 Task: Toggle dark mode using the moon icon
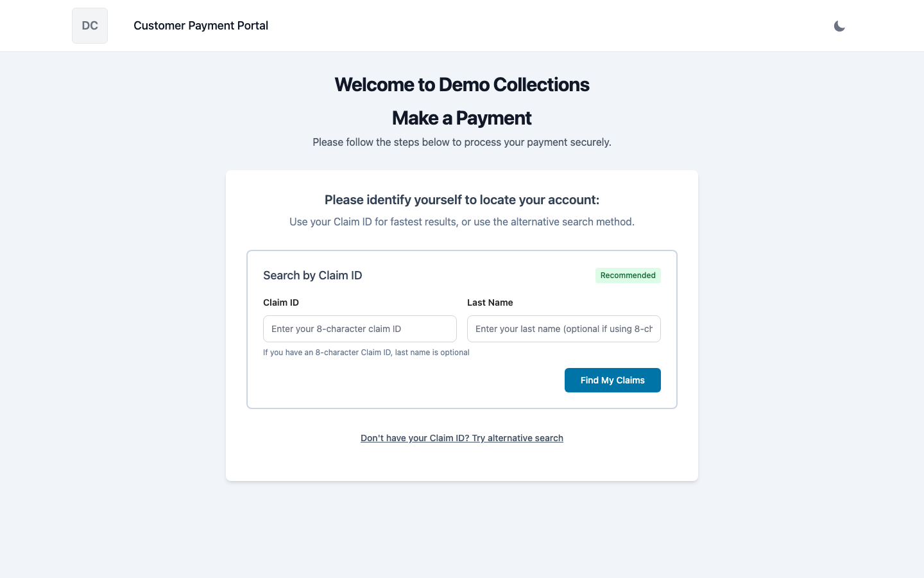point(839,26)
